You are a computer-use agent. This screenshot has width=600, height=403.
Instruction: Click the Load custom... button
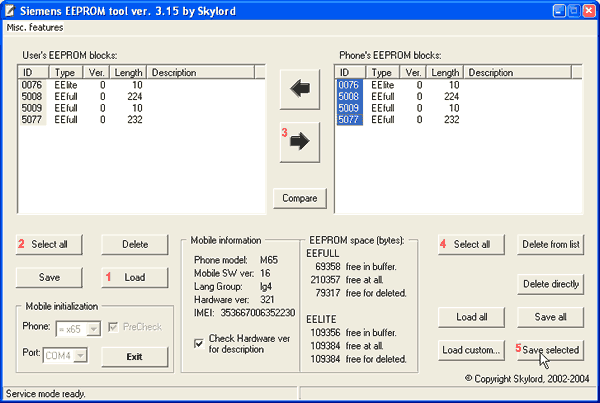pyautogui.click(x=471, y=350)
